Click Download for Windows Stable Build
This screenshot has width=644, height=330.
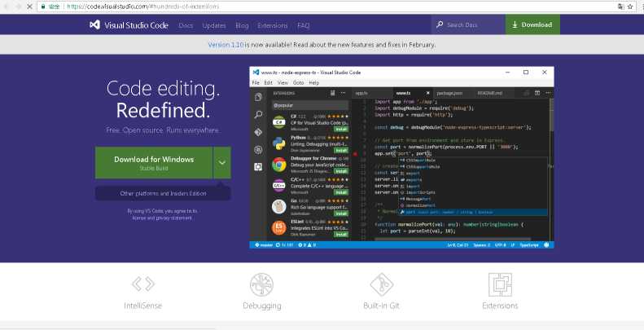154,163
